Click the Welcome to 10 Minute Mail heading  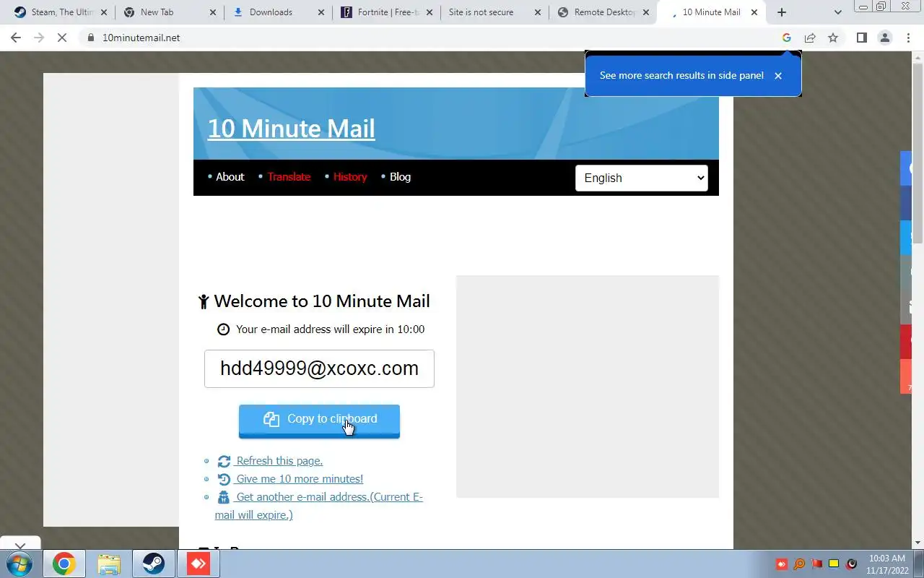(x=322, y=301)
